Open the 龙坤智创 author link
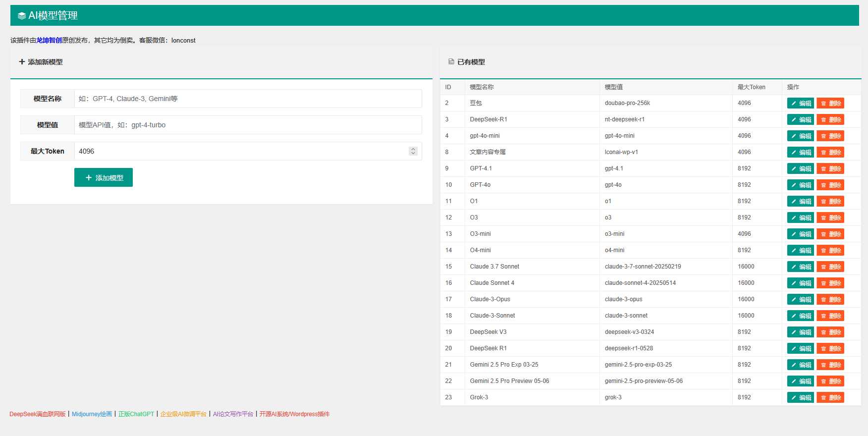Screen dimensions: 868x436 [x=49, y=40]
